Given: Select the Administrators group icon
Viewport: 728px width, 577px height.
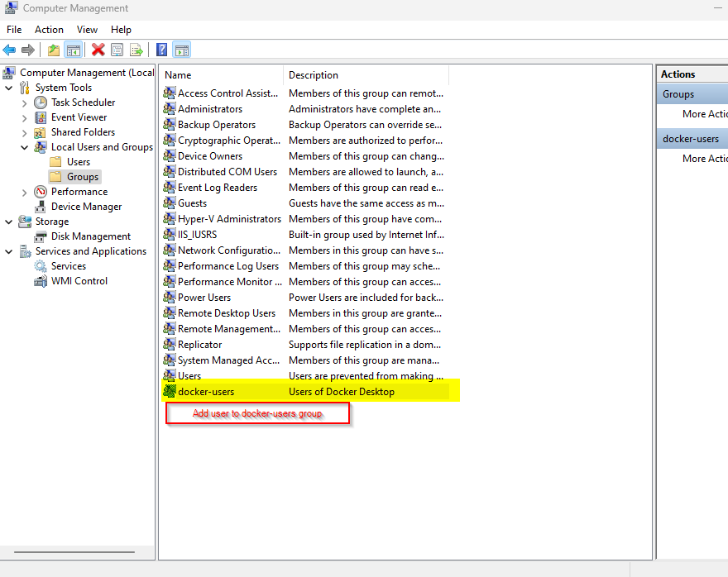Looking at the screenshot, I should coord(170,109).
